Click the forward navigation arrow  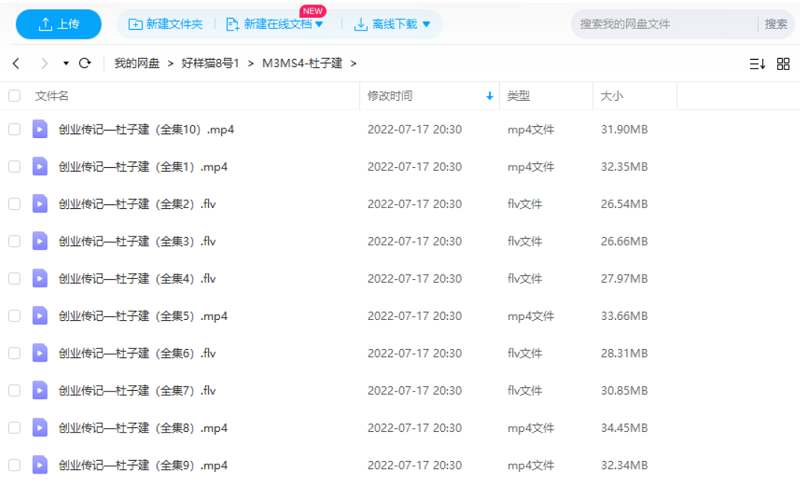click(43, 63)
